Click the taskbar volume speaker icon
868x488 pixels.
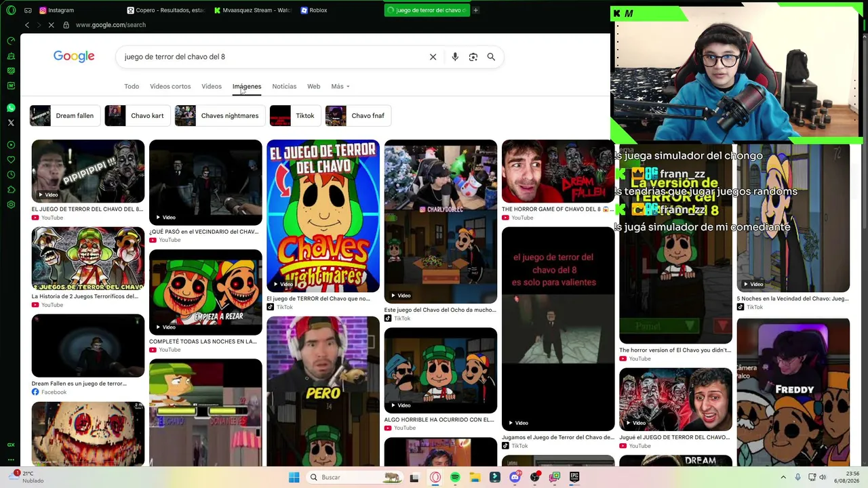(823, 477)
